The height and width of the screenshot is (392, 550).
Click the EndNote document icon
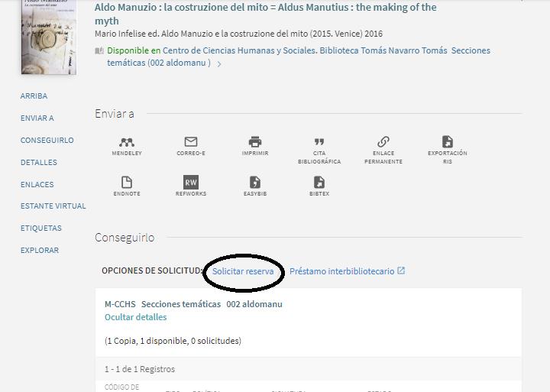point(127,183)
